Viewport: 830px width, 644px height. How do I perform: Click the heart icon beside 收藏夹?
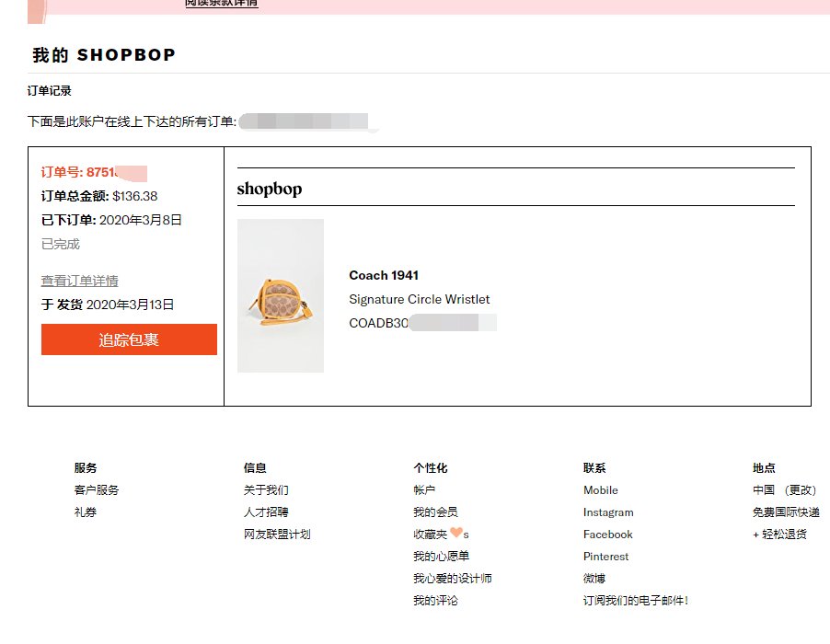coord(456,533)
